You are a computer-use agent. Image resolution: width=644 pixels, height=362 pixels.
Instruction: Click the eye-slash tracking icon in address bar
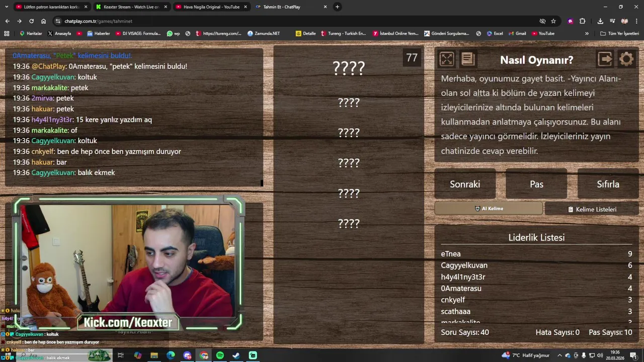542,21
